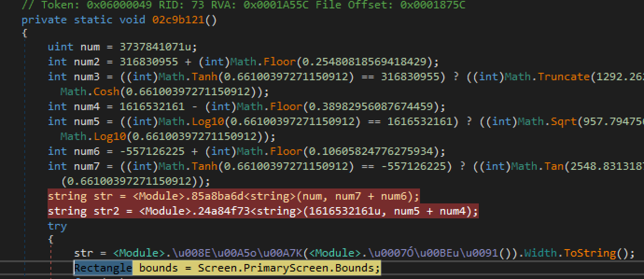This screenshot has width=644, height=279.
Task: Click the void return type keyword
Action: tap(133, 20)
